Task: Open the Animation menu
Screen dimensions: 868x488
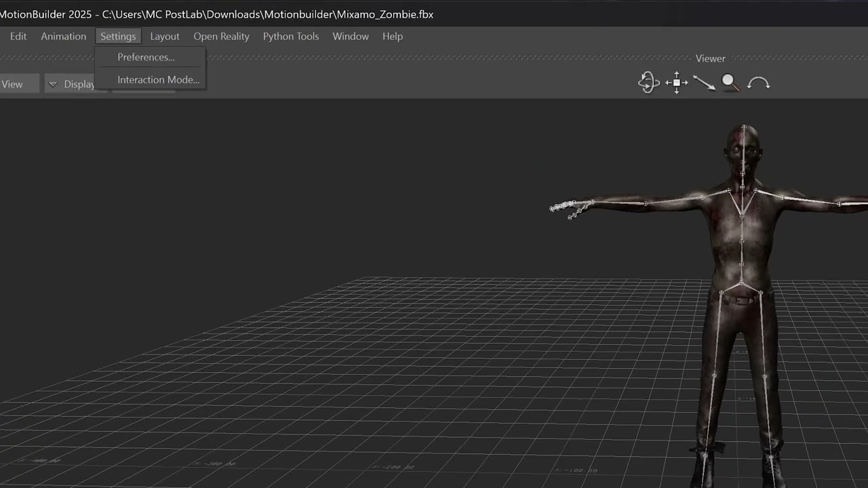Action: (x=64, y=37)
